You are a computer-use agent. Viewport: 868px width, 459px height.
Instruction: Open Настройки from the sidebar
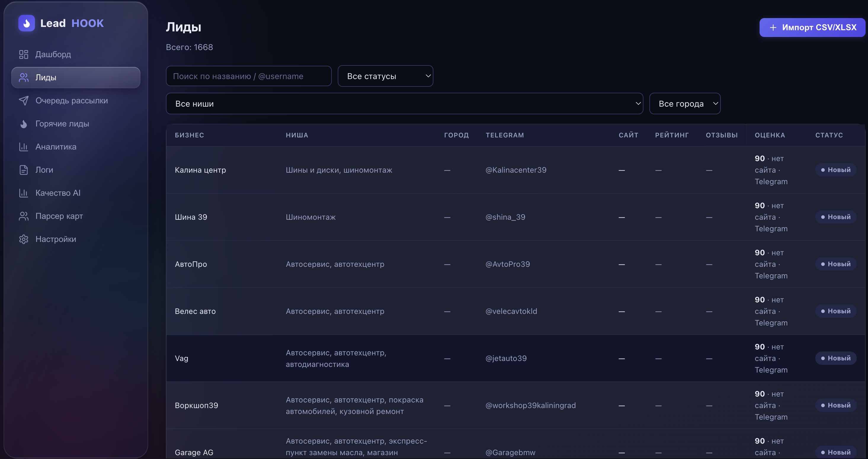[76, 239]
